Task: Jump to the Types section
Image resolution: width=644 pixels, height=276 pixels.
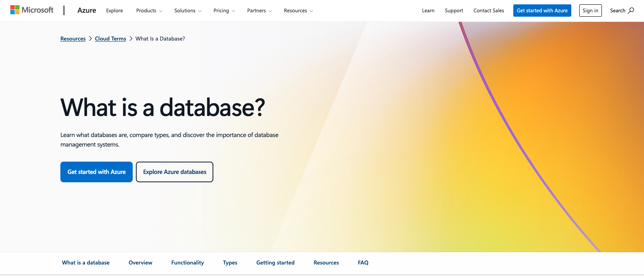Action: (230, 262)
